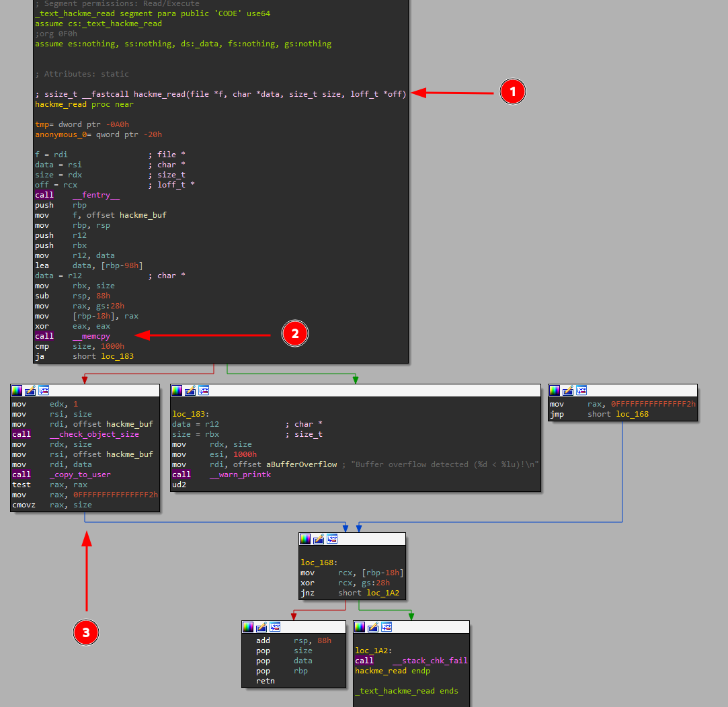Open the color palette icon on the retn block
728x707 pixels.
(x=249, y=627)
